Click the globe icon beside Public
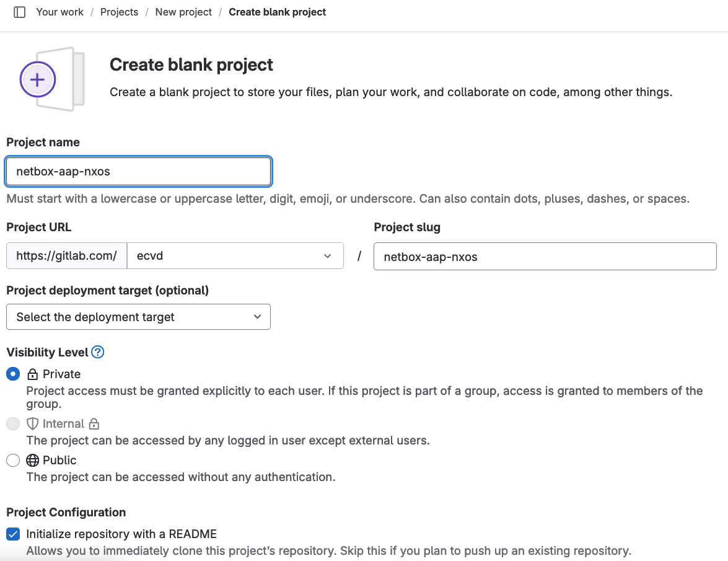The width and height of the screenshot is (728, 561). (32, 460)
